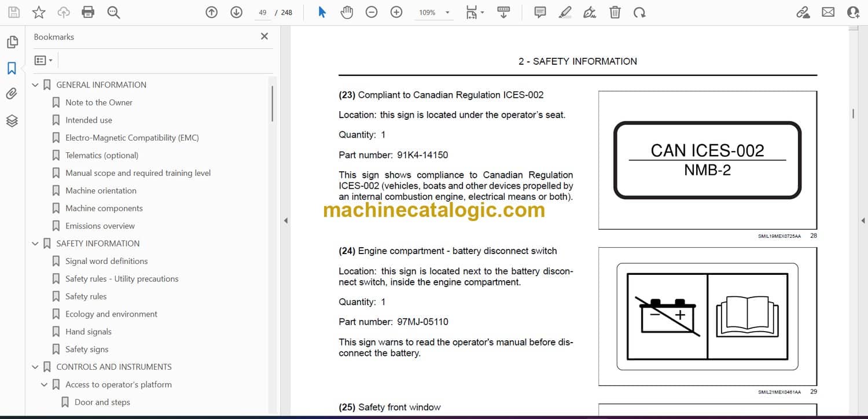
Task: Toggle the Bookmarks panel icon
Action: click(12, 68)
